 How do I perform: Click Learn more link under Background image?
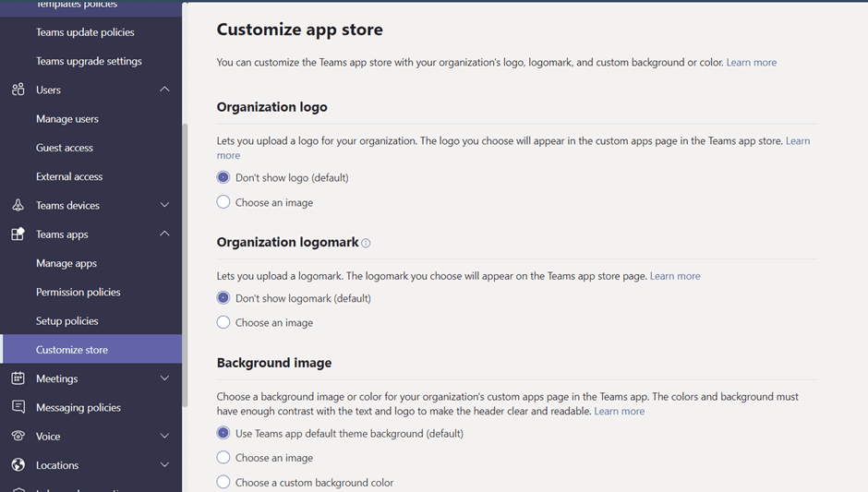pyautogui.click(x=619, y=411)
